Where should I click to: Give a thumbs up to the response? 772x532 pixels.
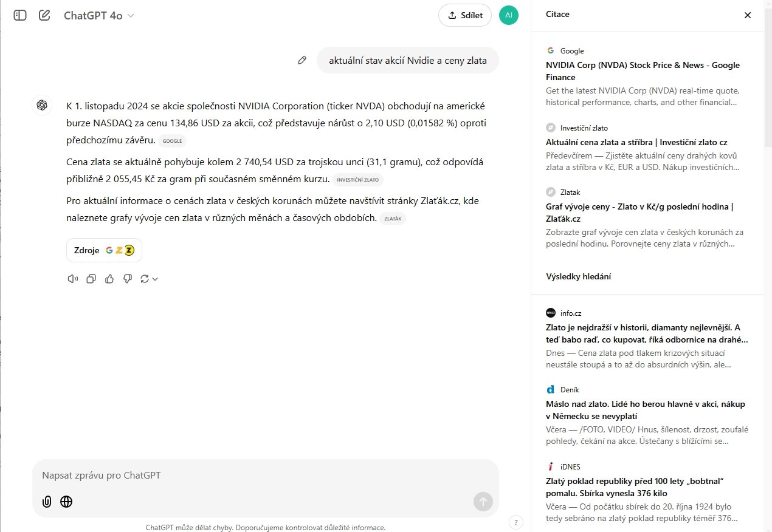click(109, 279)
